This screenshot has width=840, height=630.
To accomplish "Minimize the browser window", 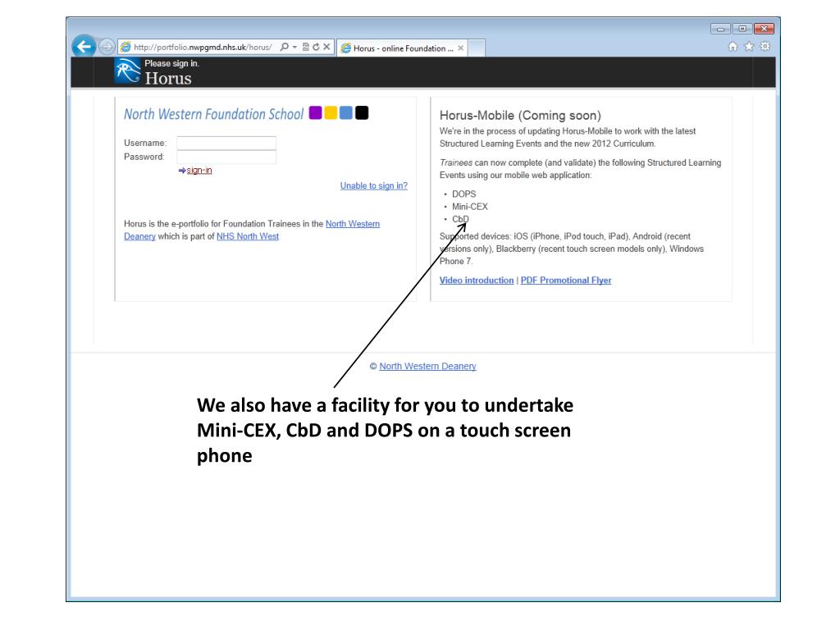I will point(720,29).
